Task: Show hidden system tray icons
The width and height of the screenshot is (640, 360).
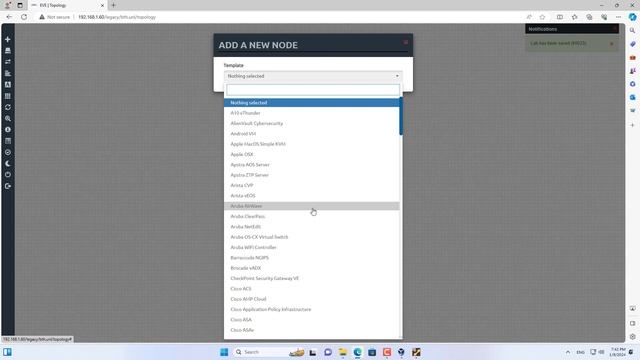Action: pyautogui.click(x=568, y=352)
